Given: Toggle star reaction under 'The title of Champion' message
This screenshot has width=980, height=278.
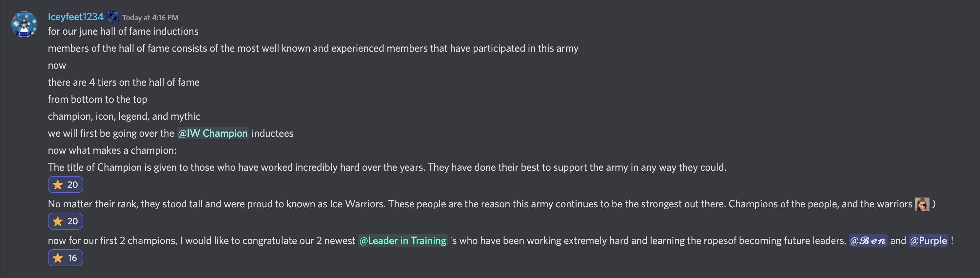Looking at the screenshot, I should (66, 184).
